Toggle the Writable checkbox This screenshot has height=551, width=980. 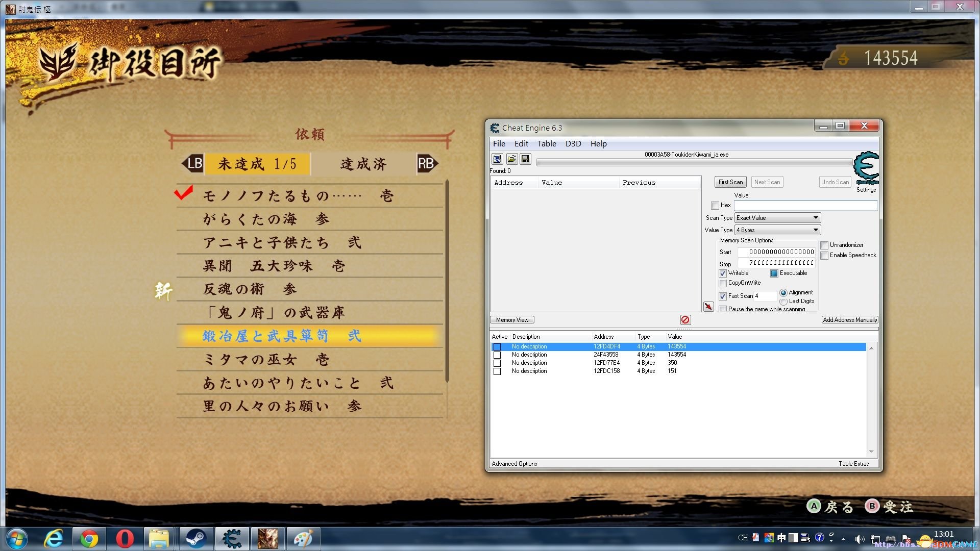tap(723, 273)
